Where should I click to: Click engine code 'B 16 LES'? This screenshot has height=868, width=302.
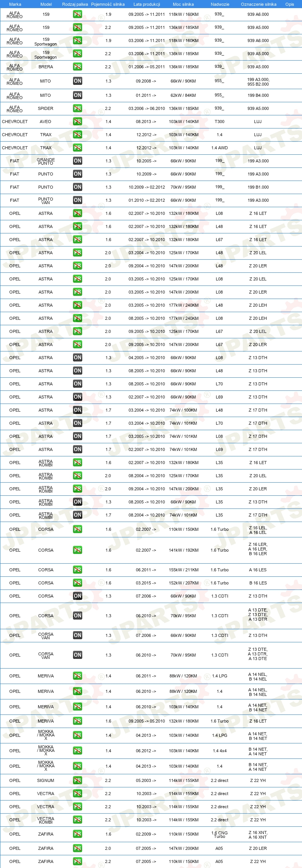tap(258, 583)
